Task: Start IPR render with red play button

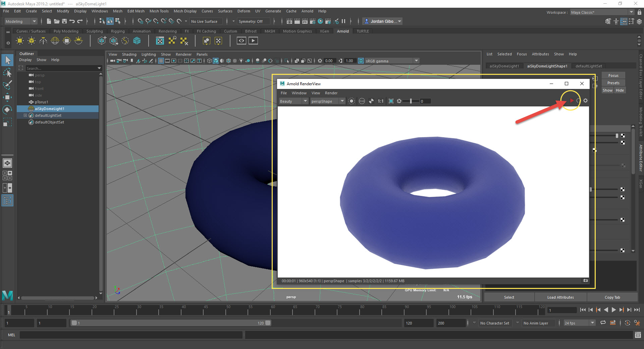Action: pyautogui.click(x=572, y=101)
